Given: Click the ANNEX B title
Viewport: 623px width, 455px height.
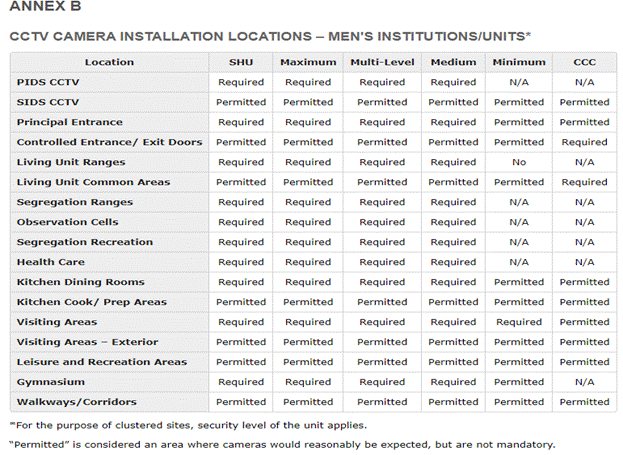Looking at the screenshot, I should coord(44,10).
